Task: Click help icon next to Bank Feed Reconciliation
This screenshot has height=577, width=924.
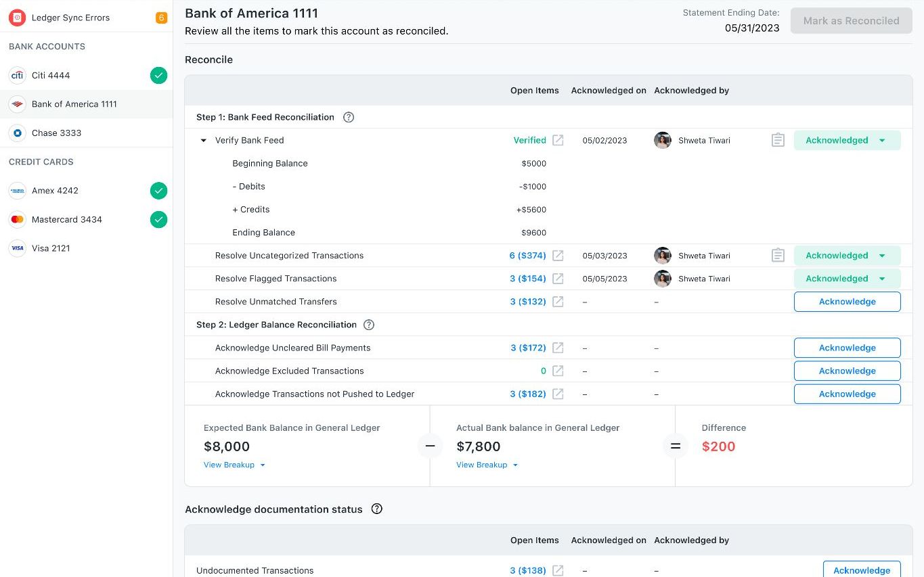Action: (x=349, y=117)
